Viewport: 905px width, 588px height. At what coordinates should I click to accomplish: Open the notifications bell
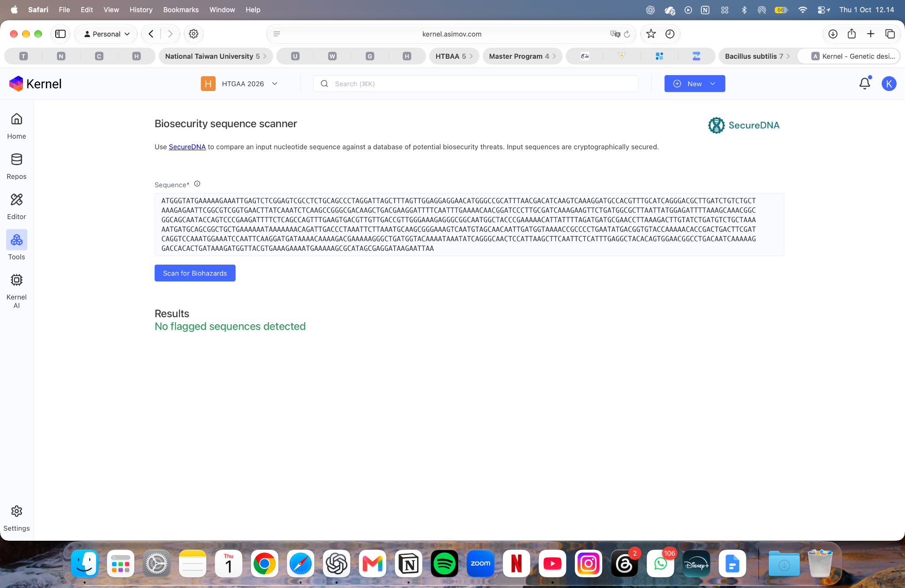pos(864,83)
